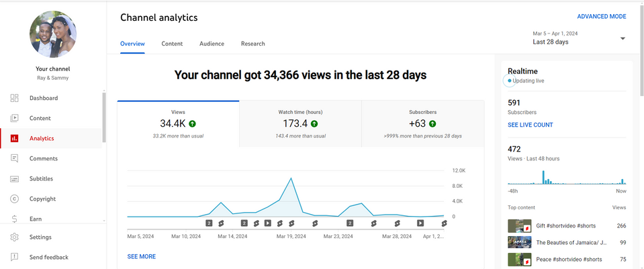The width and height of the screenshot is (644, 269).
Task: Expand the Last 28 days date dropdown
Action: point(622,38)
